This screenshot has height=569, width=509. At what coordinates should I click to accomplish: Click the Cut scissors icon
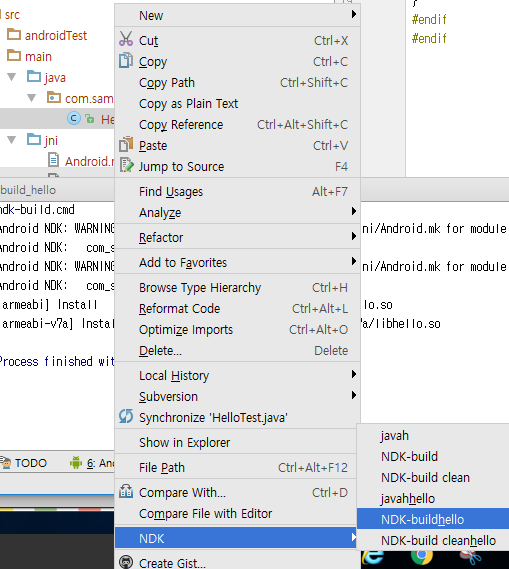pyautogui.click(x=126, y=39)
